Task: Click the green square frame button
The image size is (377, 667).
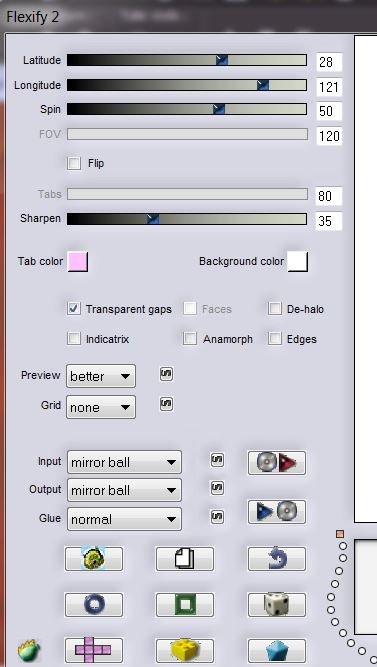Action: pyautogui.click(x=185, y=604)
